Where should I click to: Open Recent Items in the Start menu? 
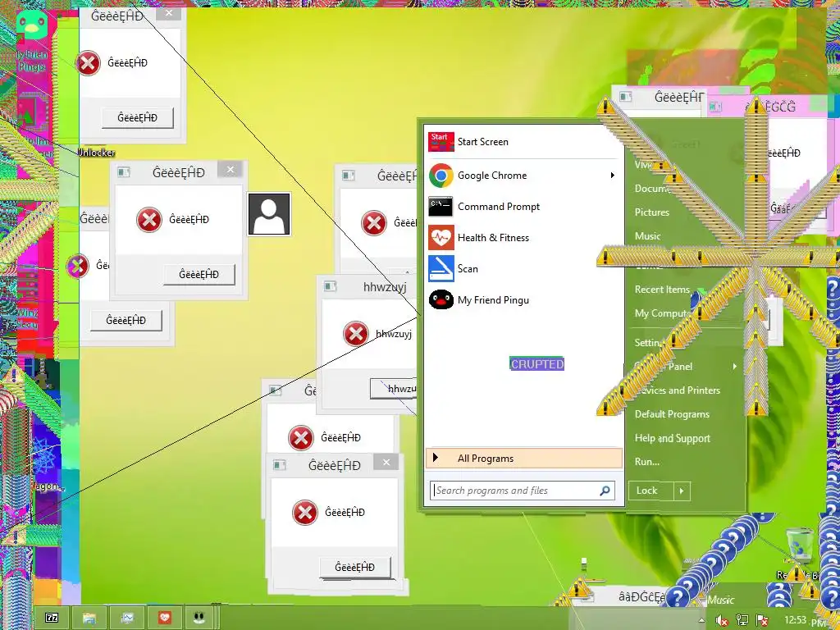click(662, 290)
